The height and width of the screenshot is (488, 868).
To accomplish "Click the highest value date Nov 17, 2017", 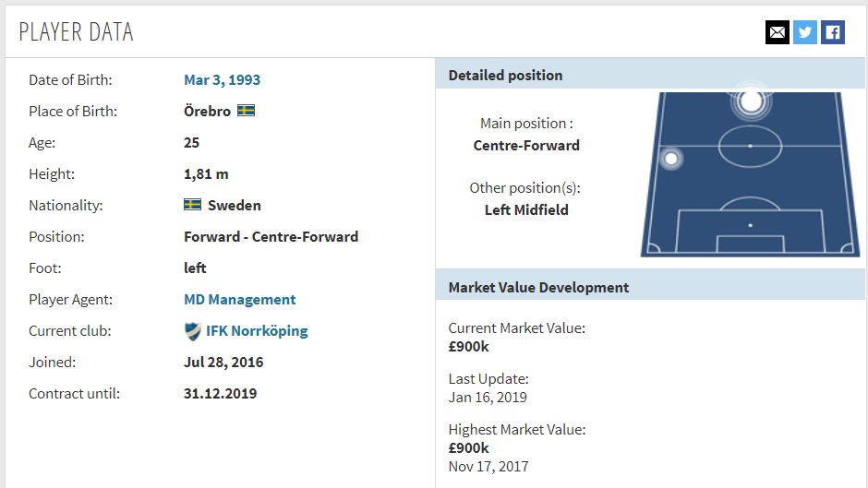I will tap(488, 467).
